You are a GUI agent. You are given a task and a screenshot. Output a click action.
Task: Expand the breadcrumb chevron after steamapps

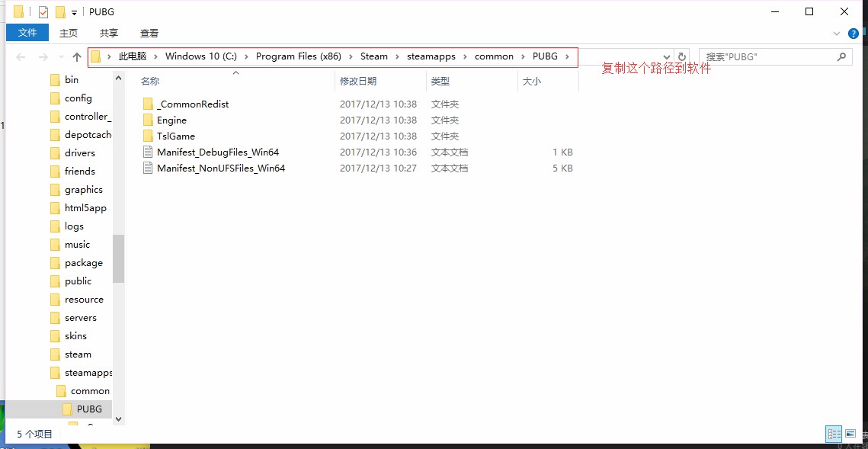(x=465, y=56)
